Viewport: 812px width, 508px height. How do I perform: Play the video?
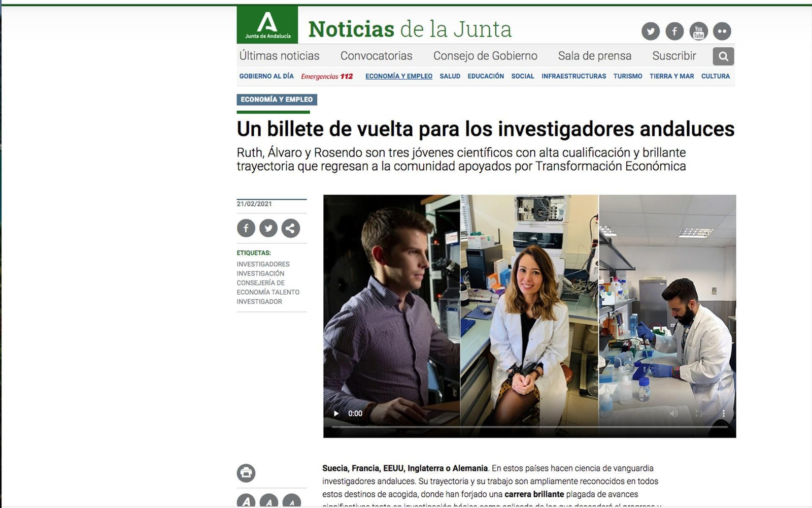[336, 414]
